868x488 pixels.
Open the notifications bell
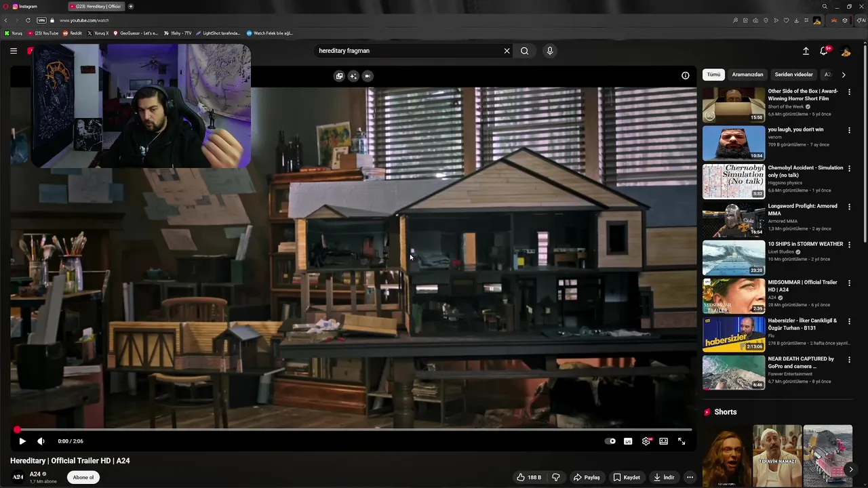(x=824, y=51)
